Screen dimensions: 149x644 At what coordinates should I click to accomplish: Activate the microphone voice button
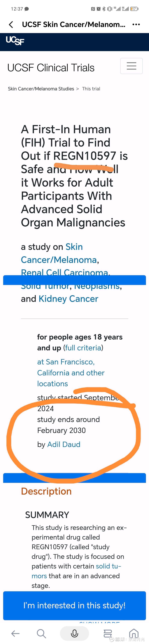click(x=74, y=633)
